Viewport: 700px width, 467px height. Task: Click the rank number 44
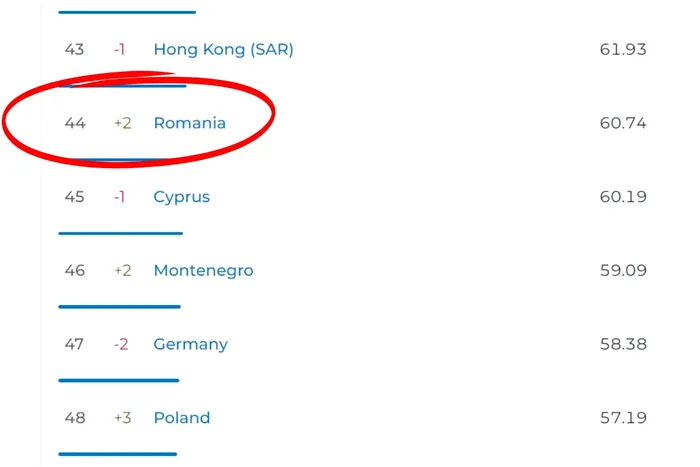click(75, 123)
